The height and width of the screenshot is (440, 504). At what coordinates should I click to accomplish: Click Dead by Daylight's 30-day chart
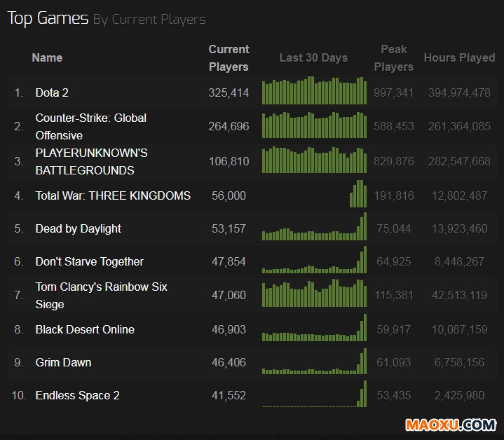[314, 226]
